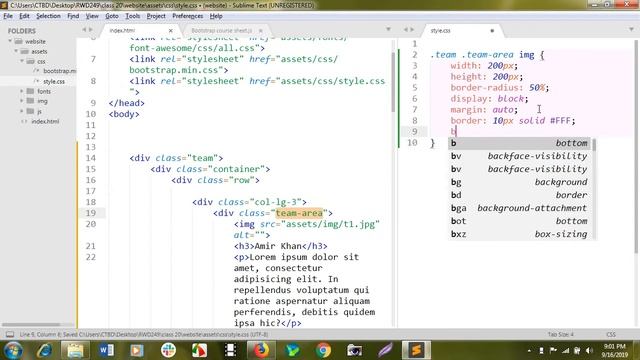
Task: Click line number 19 in left editor
Action: coord(91,213)
